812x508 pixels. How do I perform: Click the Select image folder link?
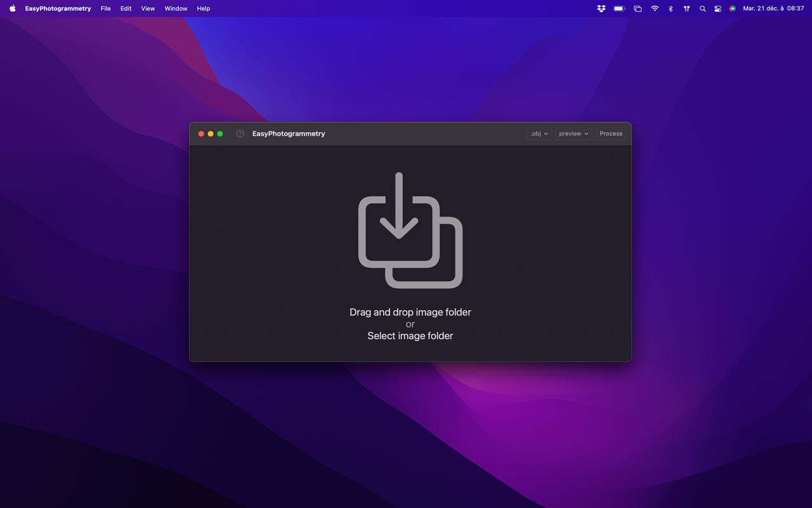pos(410,336)
